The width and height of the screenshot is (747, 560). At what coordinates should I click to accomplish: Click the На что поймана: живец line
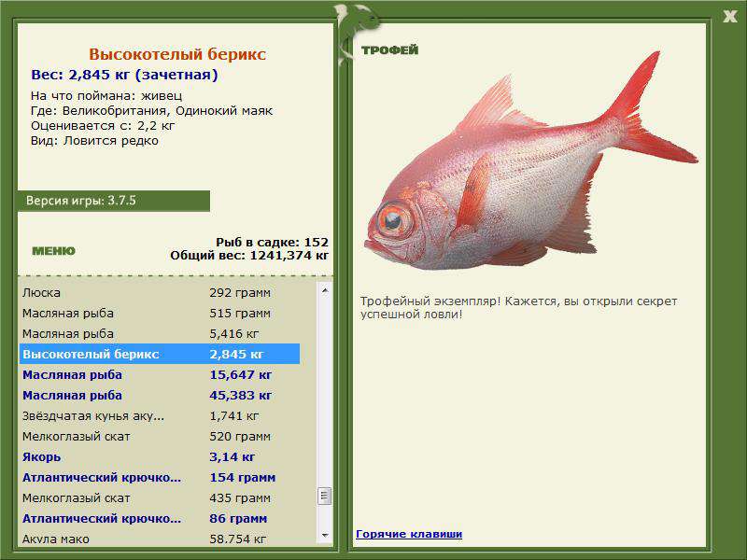106,95
